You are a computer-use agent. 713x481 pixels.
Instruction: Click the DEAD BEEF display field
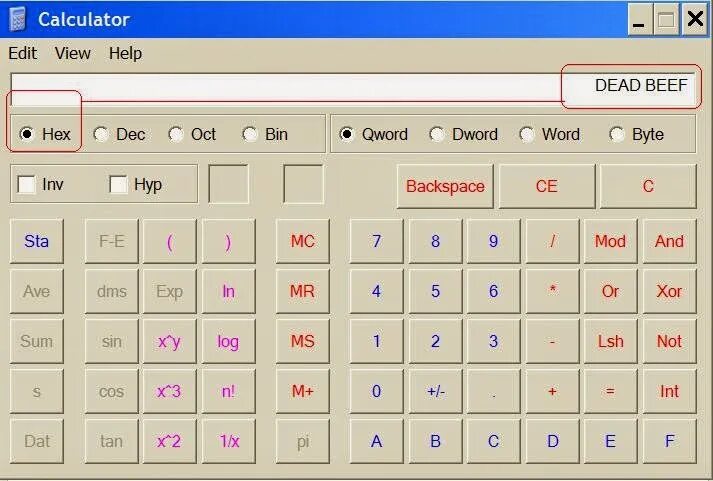353,87
